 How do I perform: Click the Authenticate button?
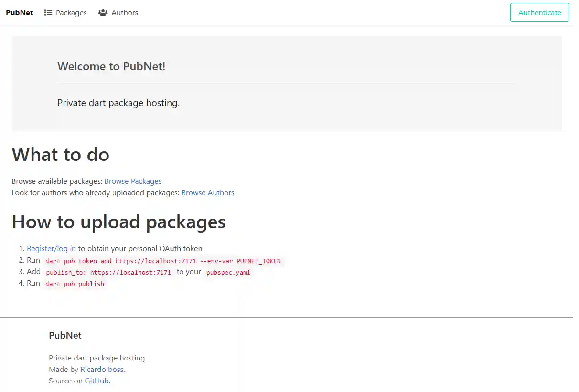pos(539,12)
